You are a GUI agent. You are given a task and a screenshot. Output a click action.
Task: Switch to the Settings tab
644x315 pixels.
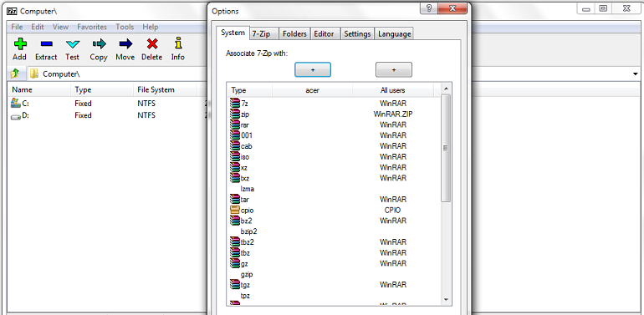pyautogui.click(x=357, y=34)
